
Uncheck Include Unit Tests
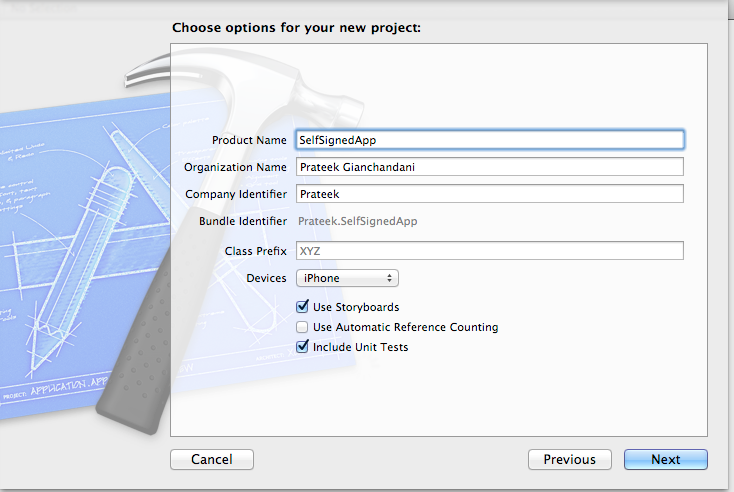point(303,347)
